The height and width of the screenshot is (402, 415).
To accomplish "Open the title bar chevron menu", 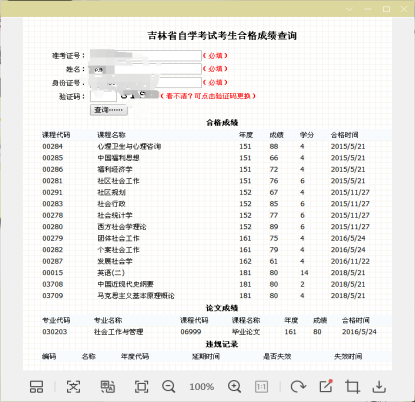I will [x=349, y=9].
